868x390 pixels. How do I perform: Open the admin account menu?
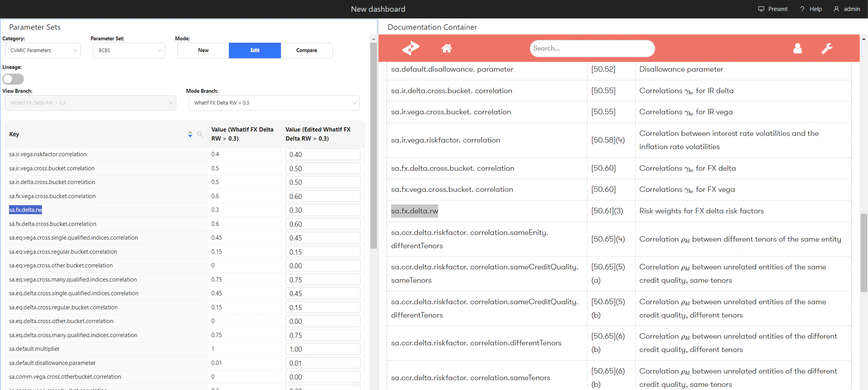[x=847, y=9]
